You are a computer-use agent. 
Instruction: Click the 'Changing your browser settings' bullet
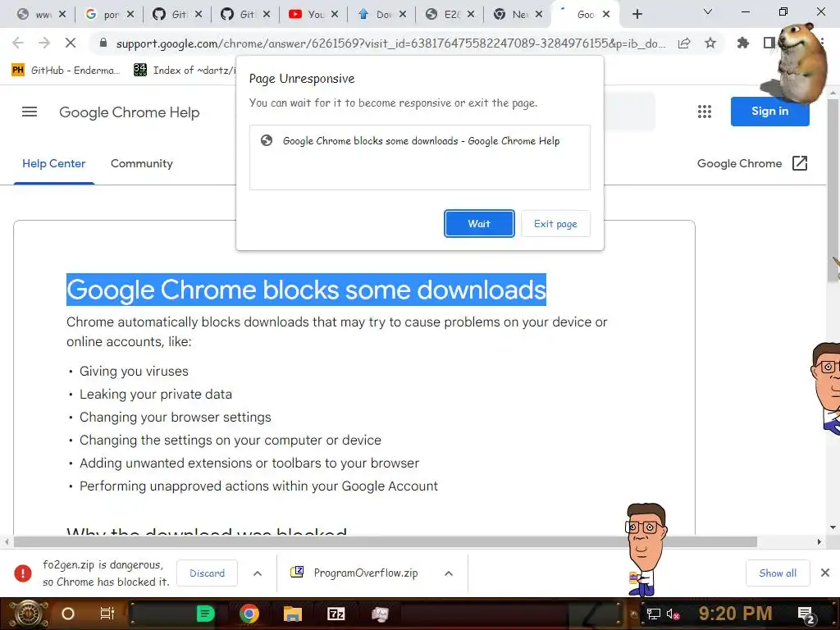pyautogui.click(x=176, y=418)
